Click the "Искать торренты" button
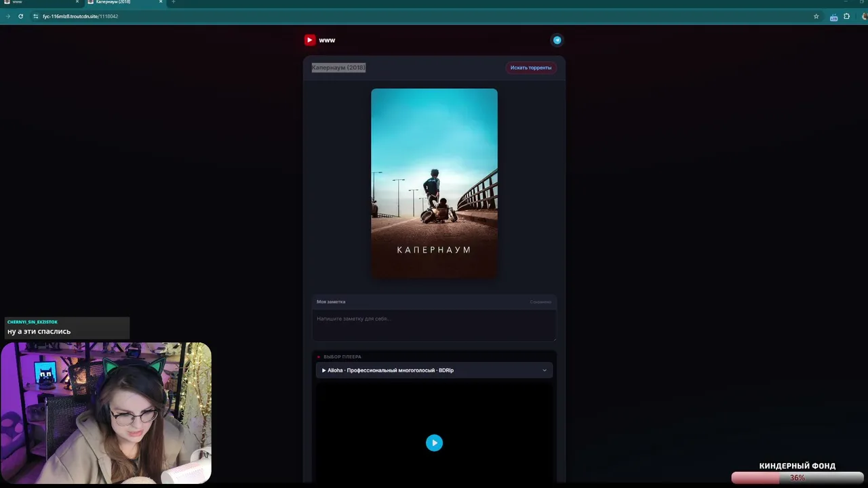868x488 pixels. pyautogui.click(x=531, y=68)
